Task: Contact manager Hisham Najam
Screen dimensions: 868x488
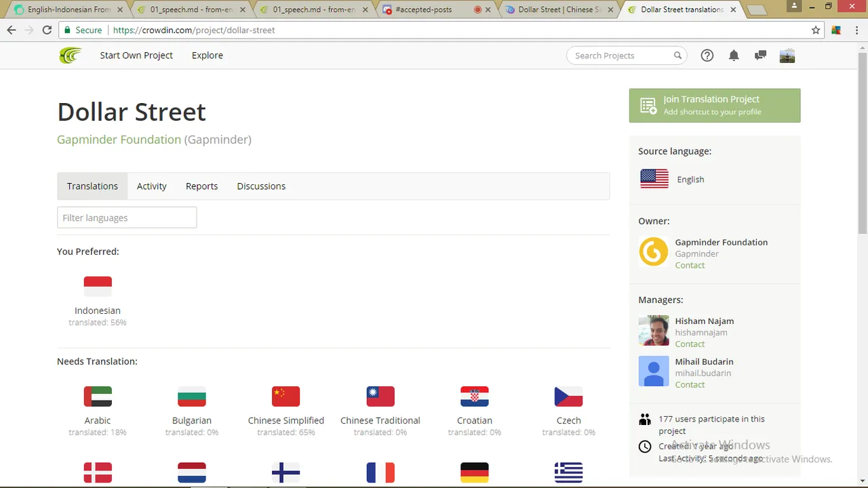Action: 690,344
